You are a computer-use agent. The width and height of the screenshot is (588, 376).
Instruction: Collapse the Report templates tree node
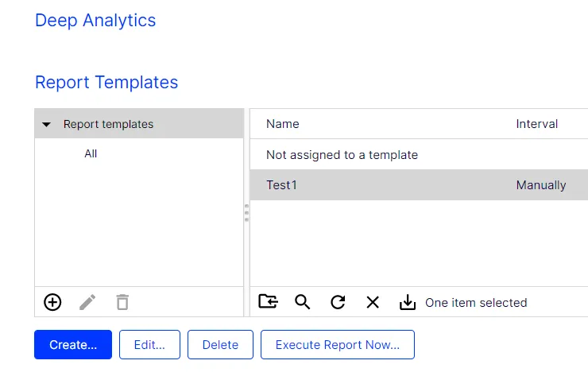[47, 124]
